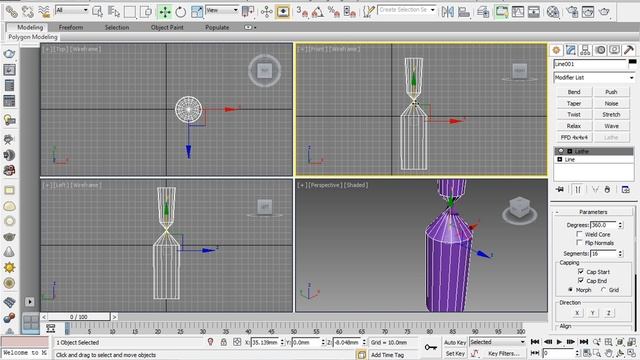Click the Selection Lock padlock icon
The height and width of the screenshot is (360, 640).
(x=223, y=342)
